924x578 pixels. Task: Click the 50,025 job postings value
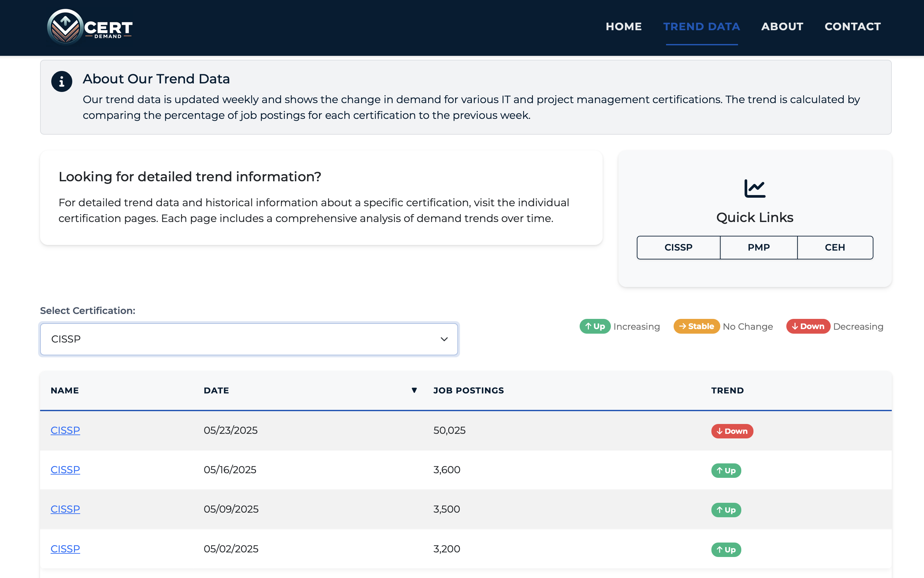click(x=450, y=430)
